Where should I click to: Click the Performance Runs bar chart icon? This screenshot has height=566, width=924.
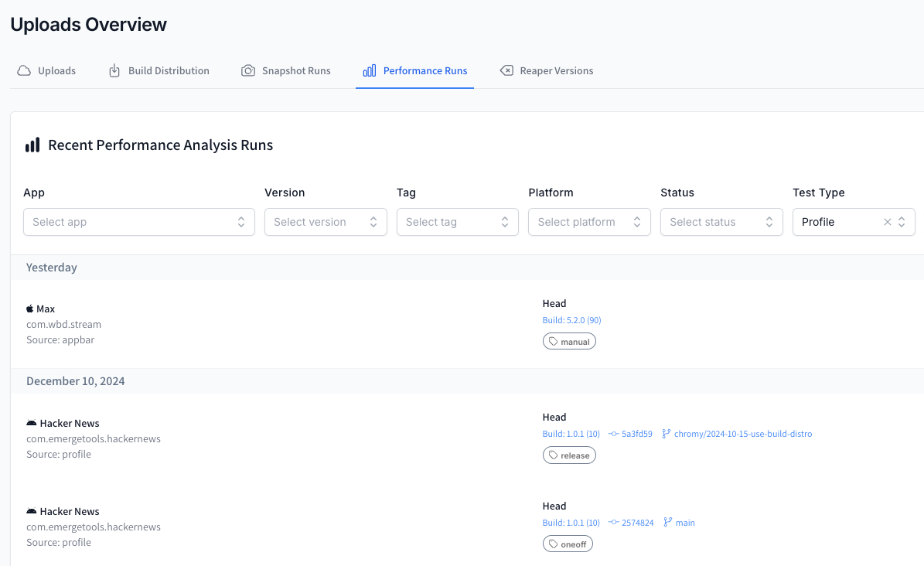pos(370,70)
